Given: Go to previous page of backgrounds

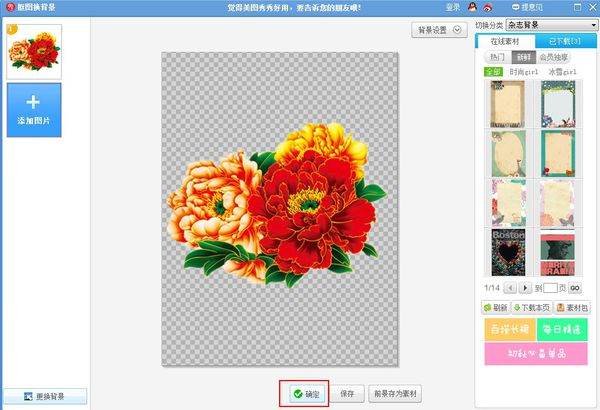Looking at the screenshot, I should tap(510, 288).
